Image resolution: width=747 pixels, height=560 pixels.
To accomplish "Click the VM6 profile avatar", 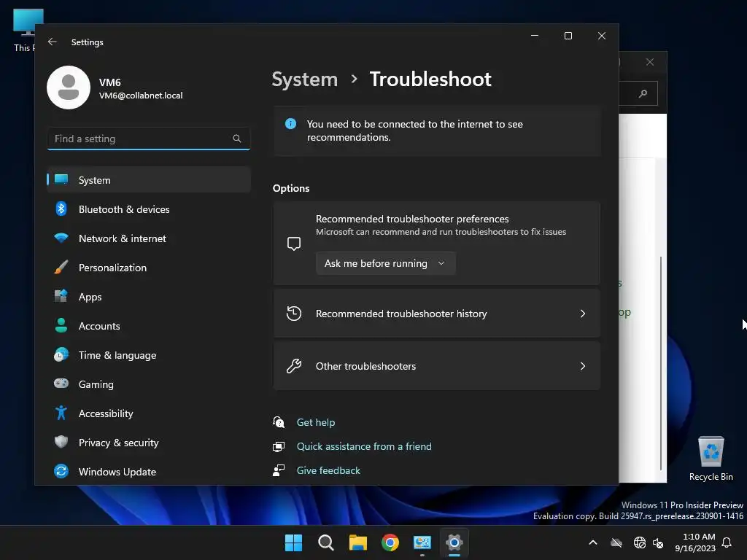I will tap(69, 87).
